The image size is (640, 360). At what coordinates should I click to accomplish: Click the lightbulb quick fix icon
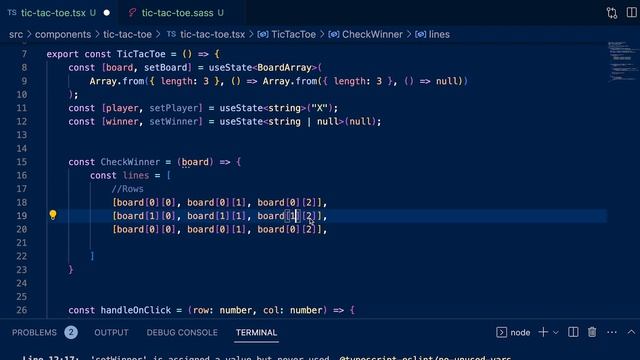[53, 215]
